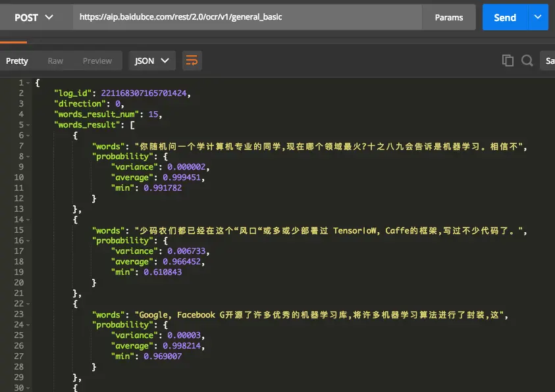Click the "words_result" key
This screenshot has height=392, width=555.
pos(87,125)
